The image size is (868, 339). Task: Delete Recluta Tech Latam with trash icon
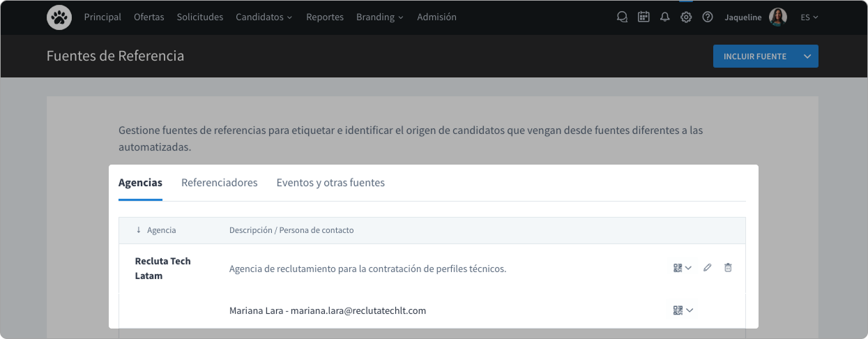[728, 268]
